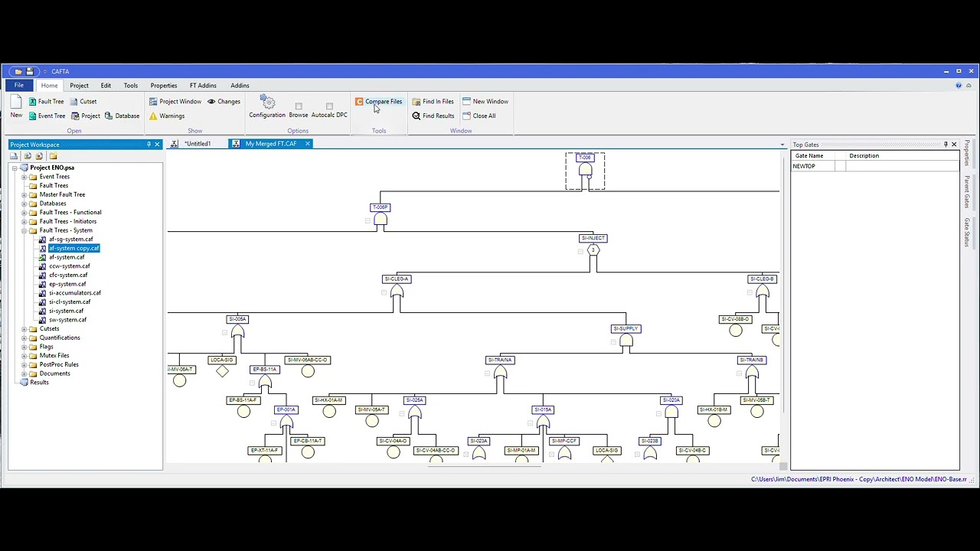Image resolution: width=980 pixels, height=551 pixels.
Task: Show the Project Window
Action: point(175,101)
